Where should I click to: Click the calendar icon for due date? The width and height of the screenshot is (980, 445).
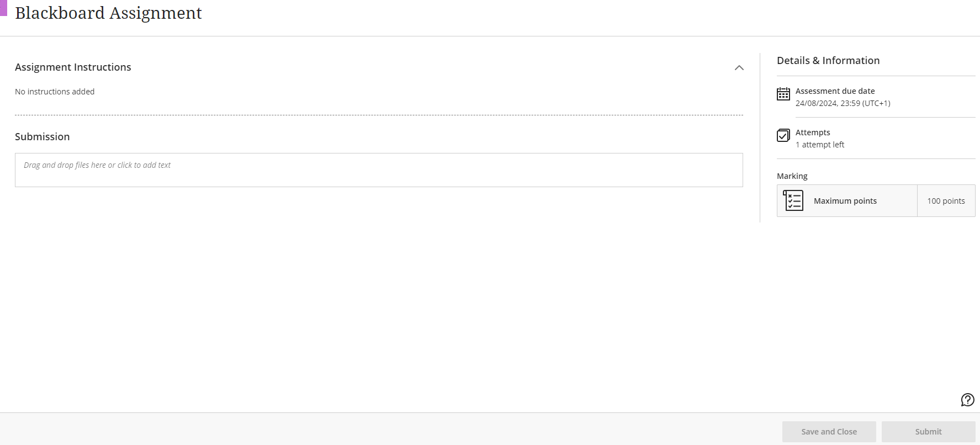point(783,94)
